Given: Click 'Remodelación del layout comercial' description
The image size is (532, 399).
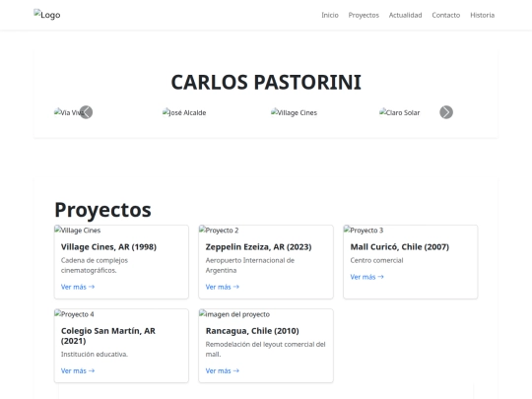Looking at the screenshot, I should [x=265, y=349].
